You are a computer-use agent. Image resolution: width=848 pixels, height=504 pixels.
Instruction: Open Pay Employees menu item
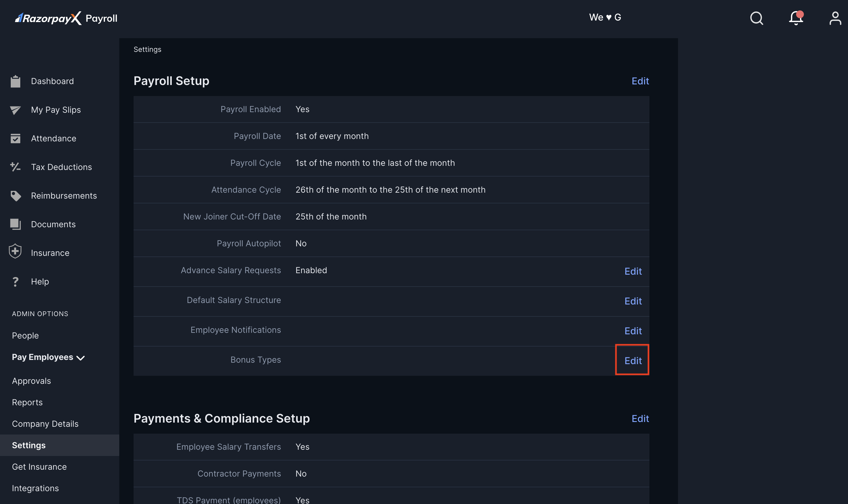tap(42, 357)
